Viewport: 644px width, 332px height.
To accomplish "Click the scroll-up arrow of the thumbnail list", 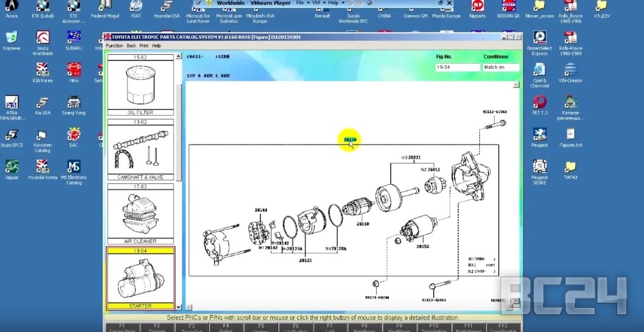I will coord(179,57).
